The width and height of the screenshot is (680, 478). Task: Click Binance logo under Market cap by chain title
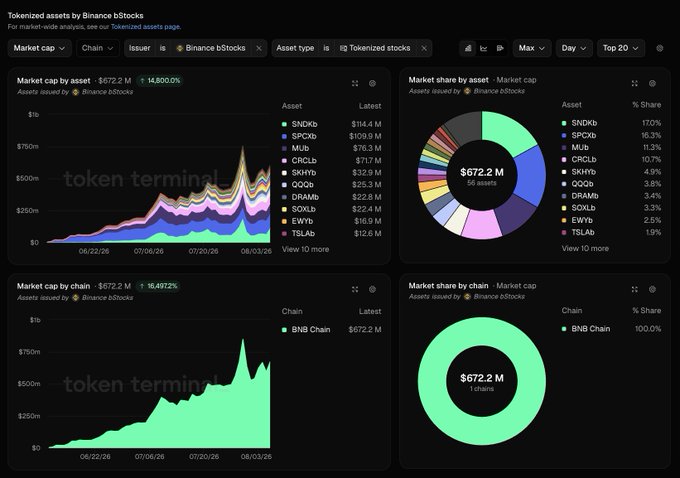click(x=75, y=298)
